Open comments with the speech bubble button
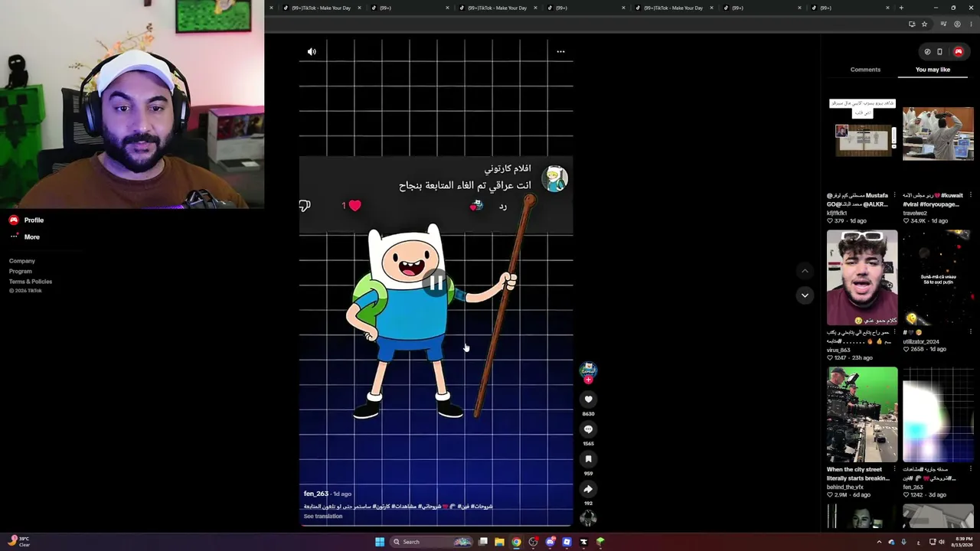 (x=588, y=429)
